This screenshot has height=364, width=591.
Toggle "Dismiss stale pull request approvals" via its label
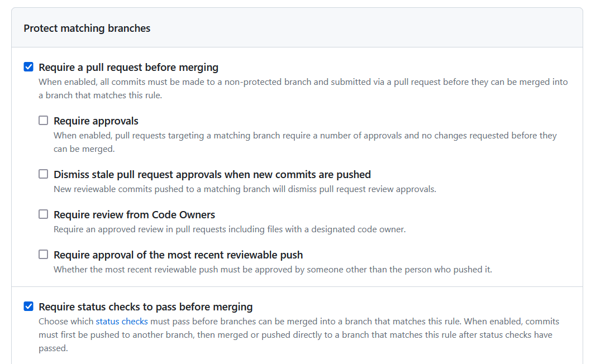212,174
